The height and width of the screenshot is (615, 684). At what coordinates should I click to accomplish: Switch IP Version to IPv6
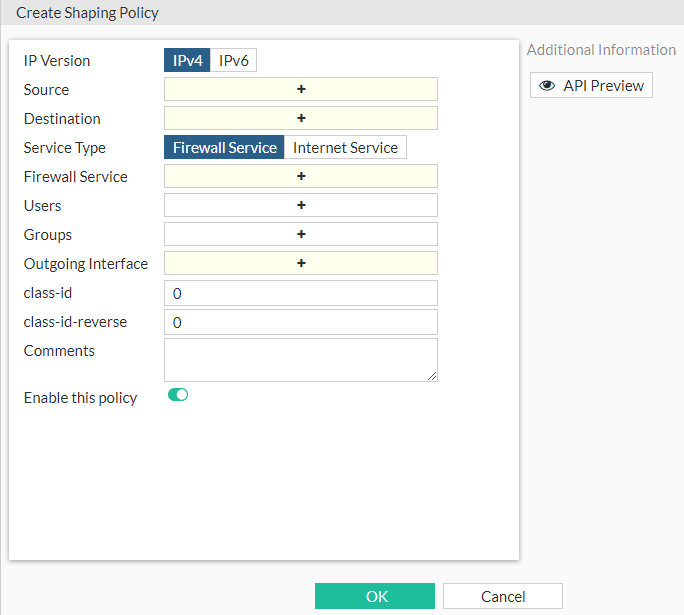(x=234, y=60)
